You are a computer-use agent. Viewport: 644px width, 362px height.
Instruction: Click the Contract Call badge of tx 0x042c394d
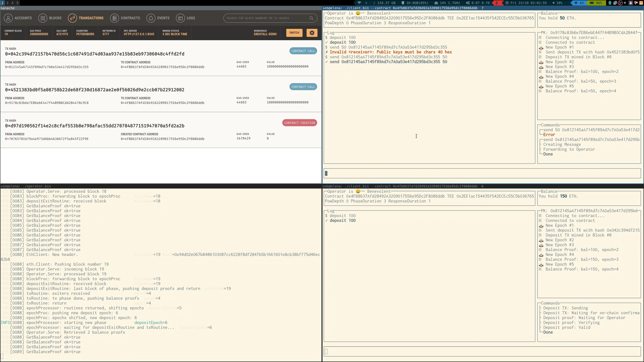(303, 51)
